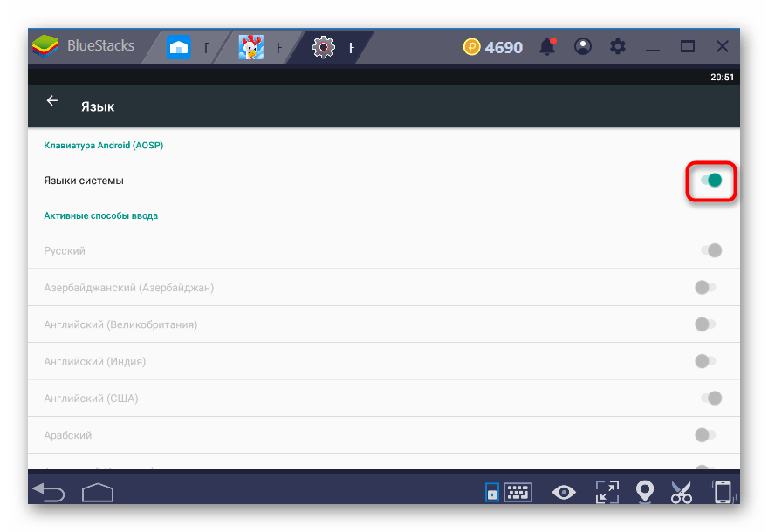Image resolution: width=768 pixels, height=532 pixels.
Task: Click the Русский language row text
Action: tap(65, 250)
